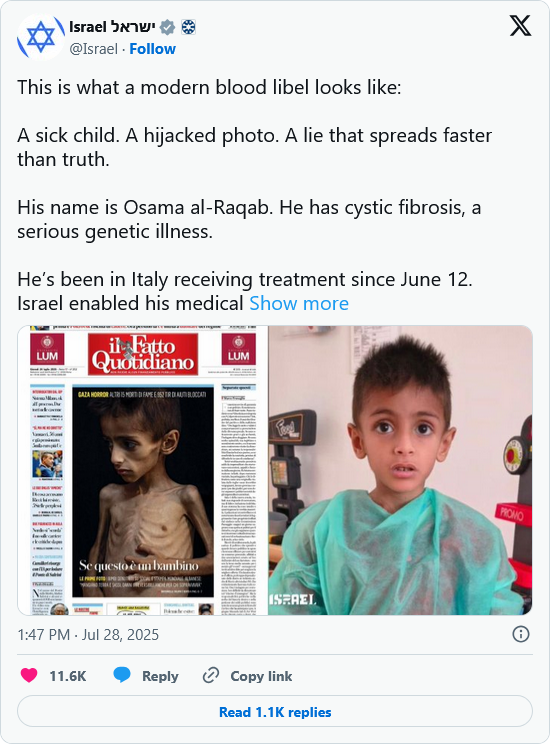Screen dimensions: 550x744
Task: Click the copy link chain icon
Action: pos(211,675)
